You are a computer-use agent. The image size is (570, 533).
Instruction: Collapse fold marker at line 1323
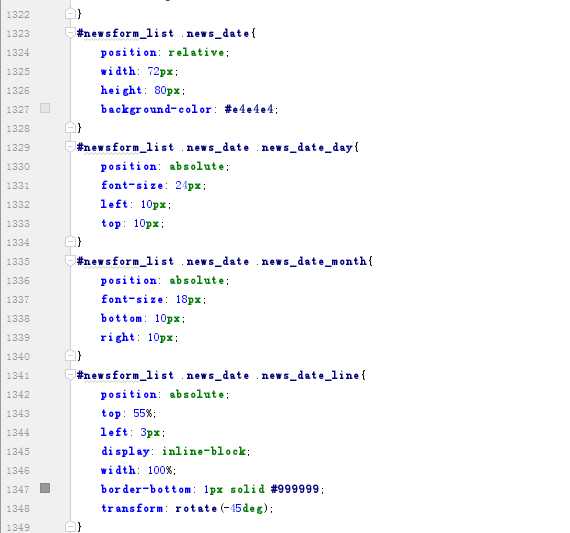coord(69,33)
